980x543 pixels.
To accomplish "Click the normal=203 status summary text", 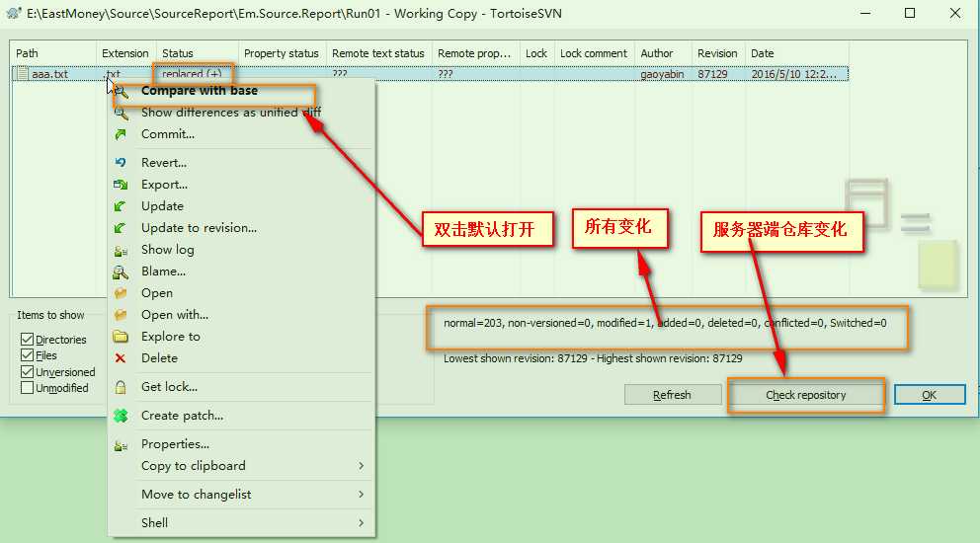I will [665, 323].
